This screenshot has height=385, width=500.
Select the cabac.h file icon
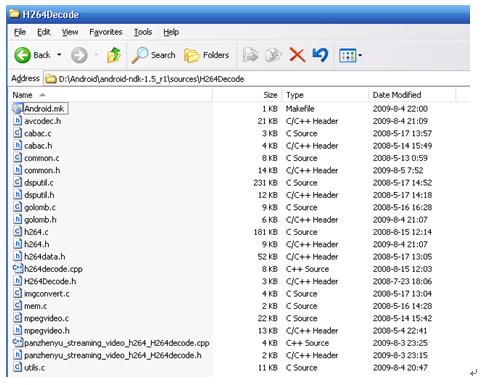tap(18, 145)
